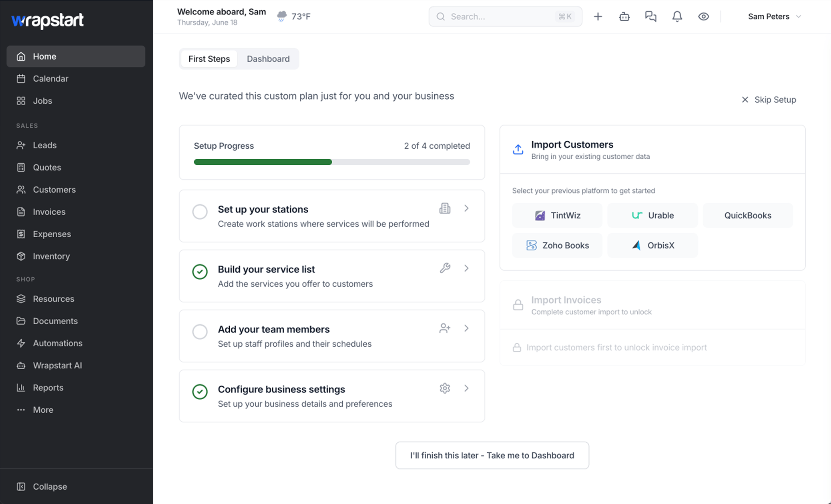Viewport: 831px width, 504px height.
Task: Click "Select your previous platform to get started"
Action: pyautogui.click(x=583, y=191)
